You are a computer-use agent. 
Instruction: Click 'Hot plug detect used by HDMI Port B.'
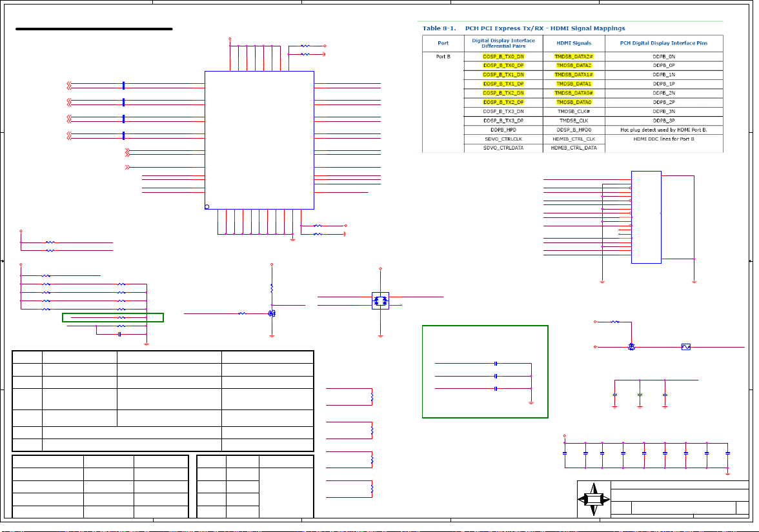tap(663, 130)
